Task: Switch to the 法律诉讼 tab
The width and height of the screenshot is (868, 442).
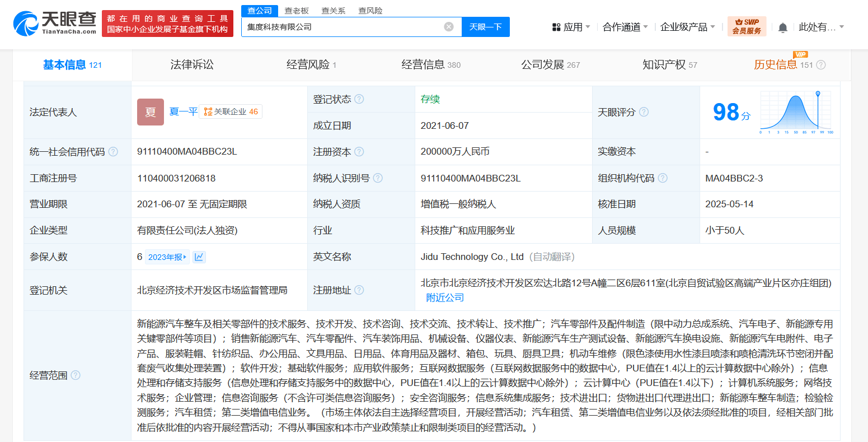Action: [192, 65]
